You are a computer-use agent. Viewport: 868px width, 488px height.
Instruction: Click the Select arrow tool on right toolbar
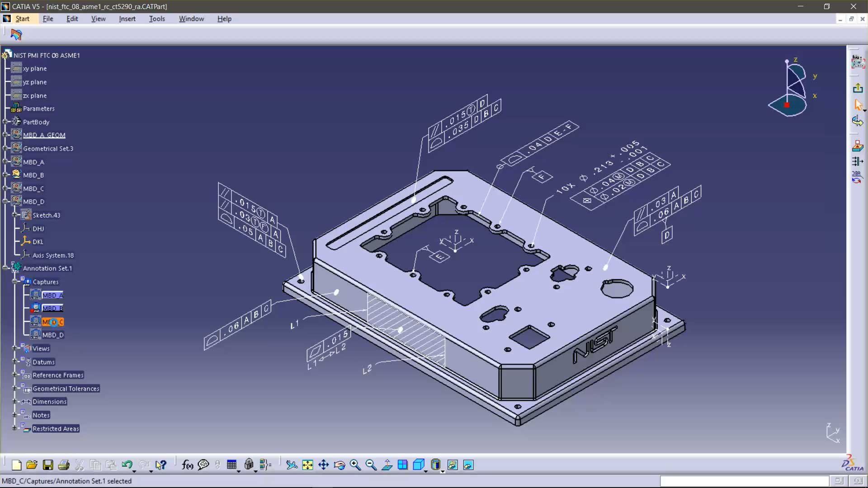(x=858, y=105)
